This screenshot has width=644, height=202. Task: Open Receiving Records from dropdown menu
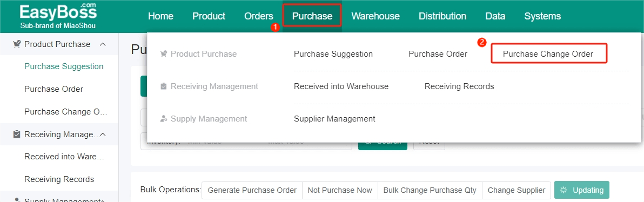[x=459, y=86]
